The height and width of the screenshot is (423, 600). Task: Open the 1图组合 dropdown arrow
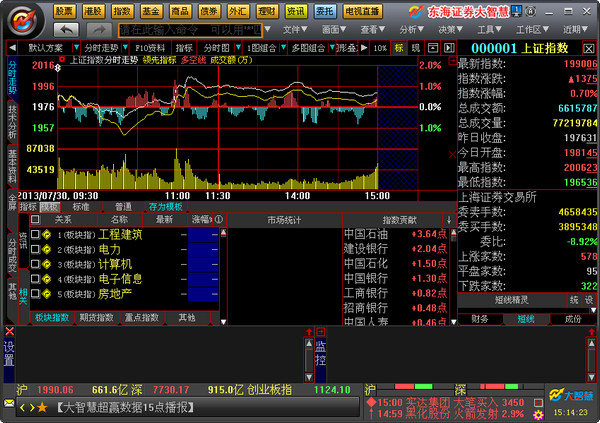point(283,48)
